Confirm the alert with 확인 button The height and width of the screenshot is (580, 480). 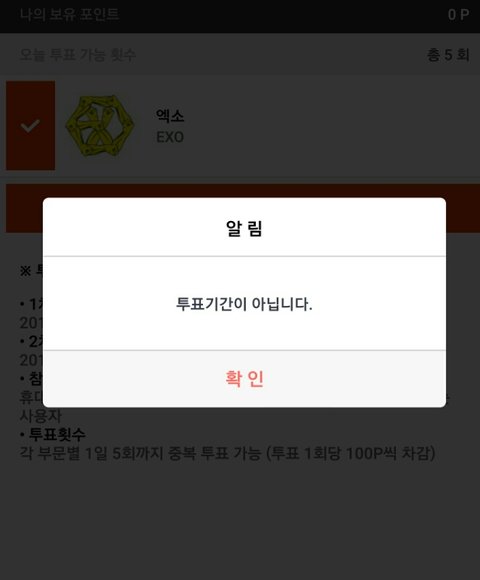[244, 379]
